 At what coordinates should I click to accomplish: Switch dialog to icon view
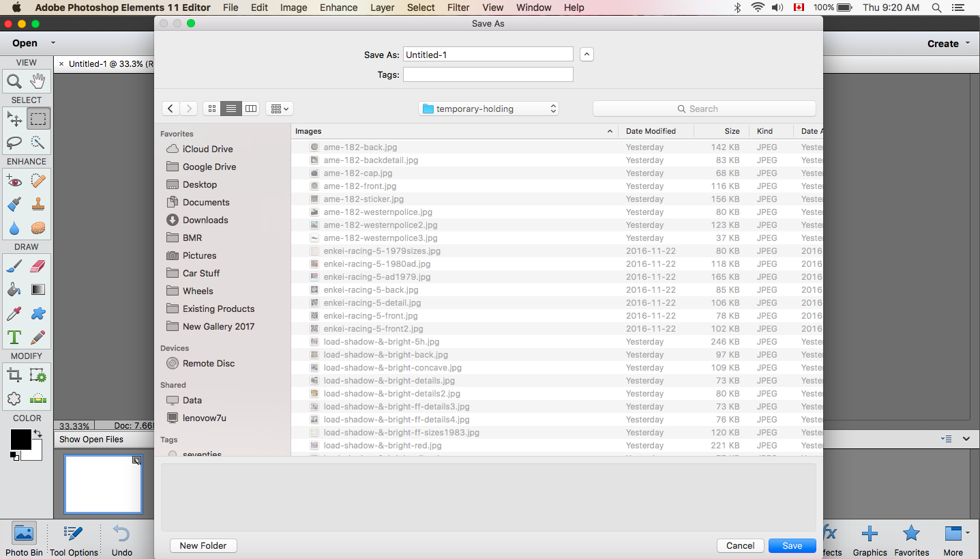tap(212, 109)
